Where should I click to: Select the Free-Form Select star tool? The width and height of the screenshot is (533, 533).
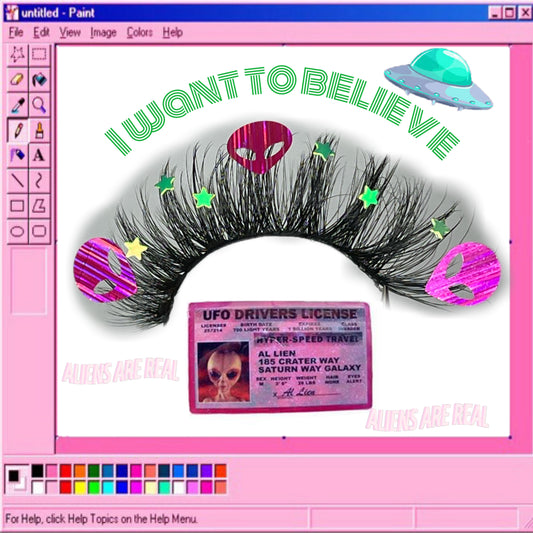17,54
